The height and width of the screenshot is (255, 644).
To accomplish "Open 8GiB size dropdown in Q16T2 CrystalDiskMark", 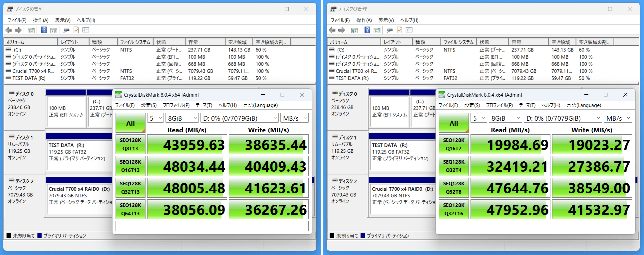I will (x=505, y=118).
